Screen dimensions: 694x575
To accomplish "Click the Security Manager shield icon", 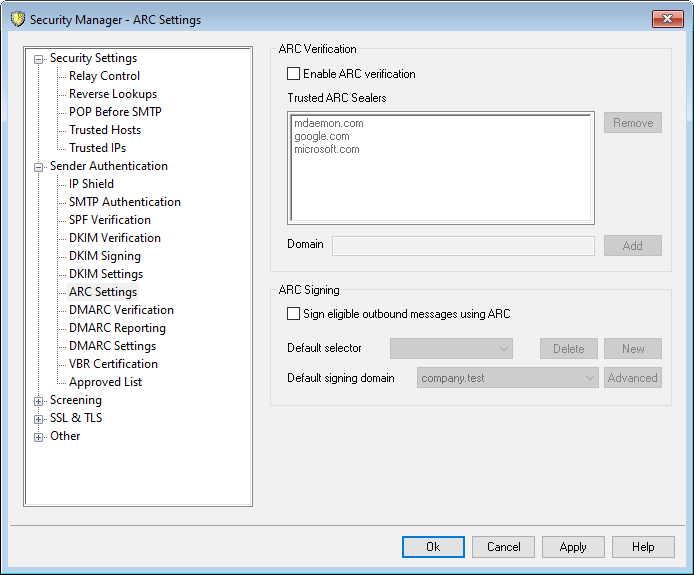I will tap(17, 19).
